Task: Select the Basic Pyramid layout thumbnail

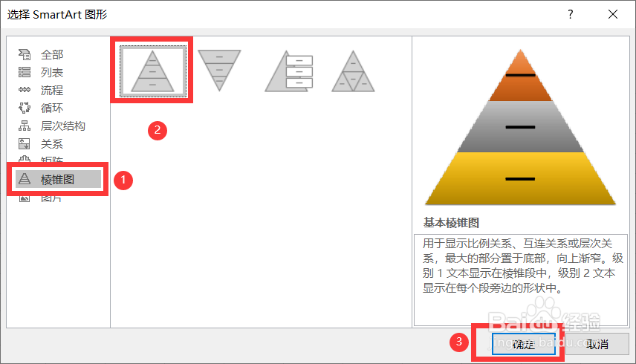Action: [x=152, y=71]
